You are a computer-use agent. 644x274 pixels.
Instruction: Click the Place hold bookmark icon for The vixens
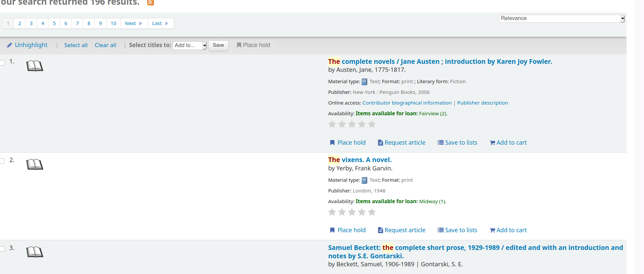pyautogui.click(x=332, y=230)
